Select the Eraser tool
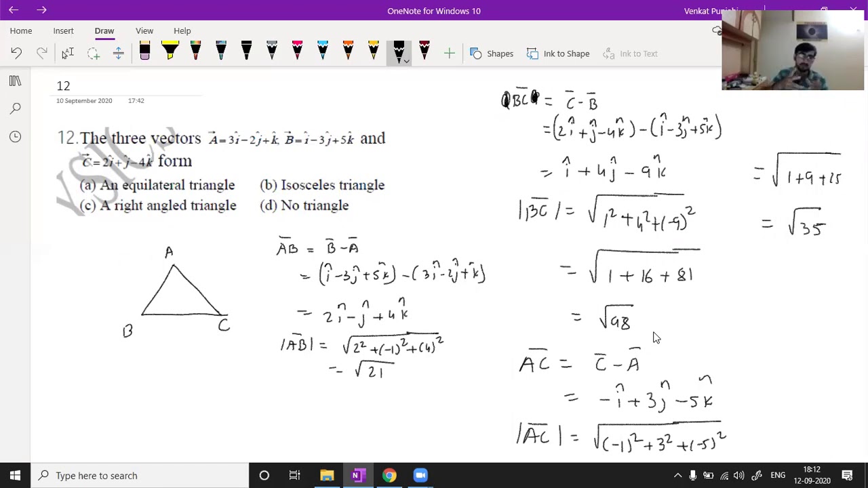Screen dimensions: 868x488 (x=144, y=52)
